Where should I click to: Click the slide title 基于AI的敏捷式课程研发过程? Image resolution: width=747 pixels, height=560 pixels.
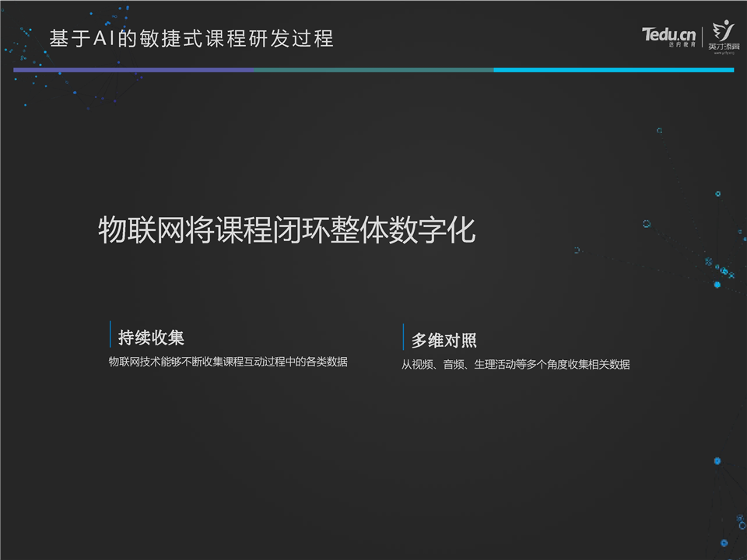(x=191, y=38)
